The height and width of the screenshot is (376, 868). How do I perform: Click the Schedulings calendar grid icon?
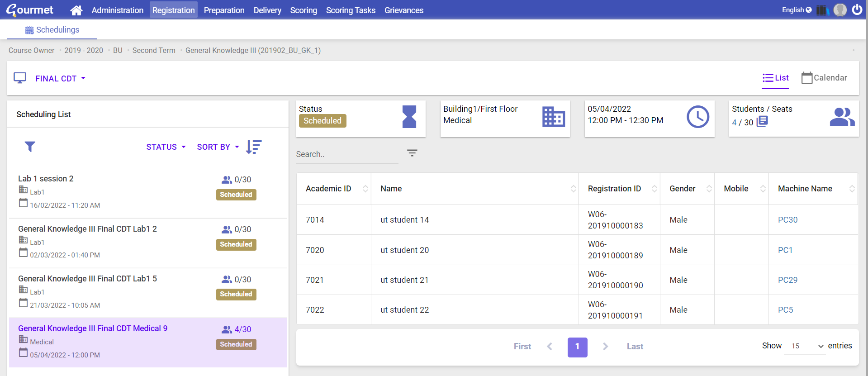pyautogui.click(x=29, y=30)
